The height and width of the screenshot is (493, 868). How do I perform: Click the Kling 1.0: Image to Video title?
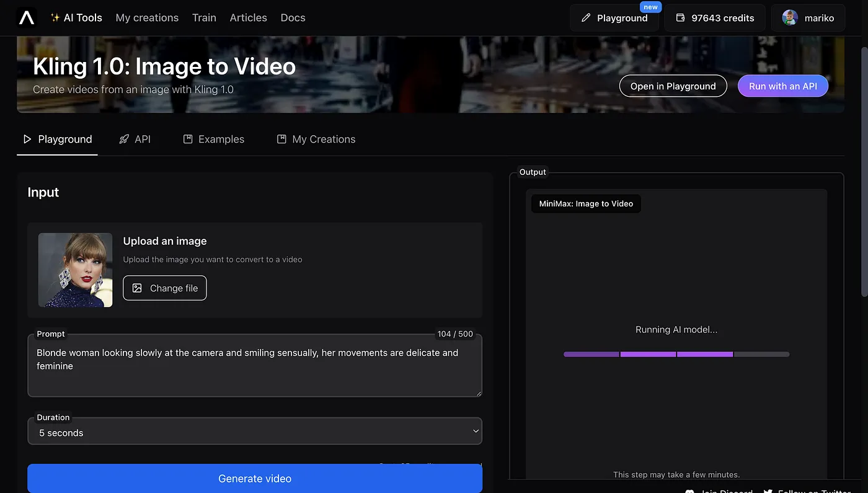coord(164,66)
